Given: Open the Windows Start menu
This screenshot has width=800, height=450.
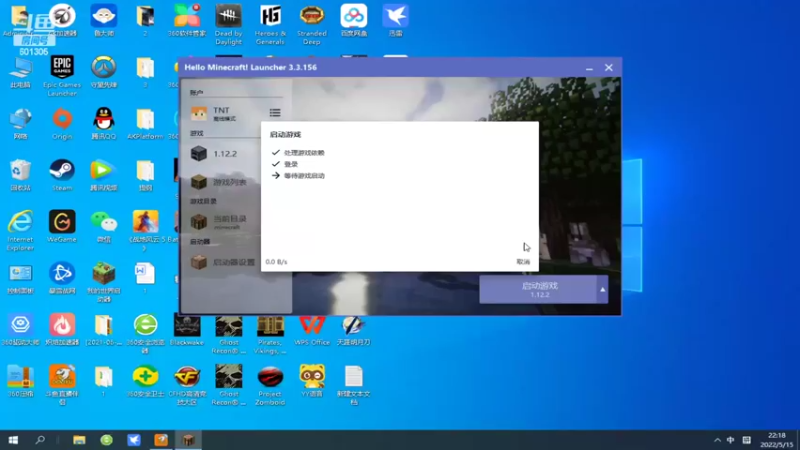Looking at the screenshot, I should 13,440.
